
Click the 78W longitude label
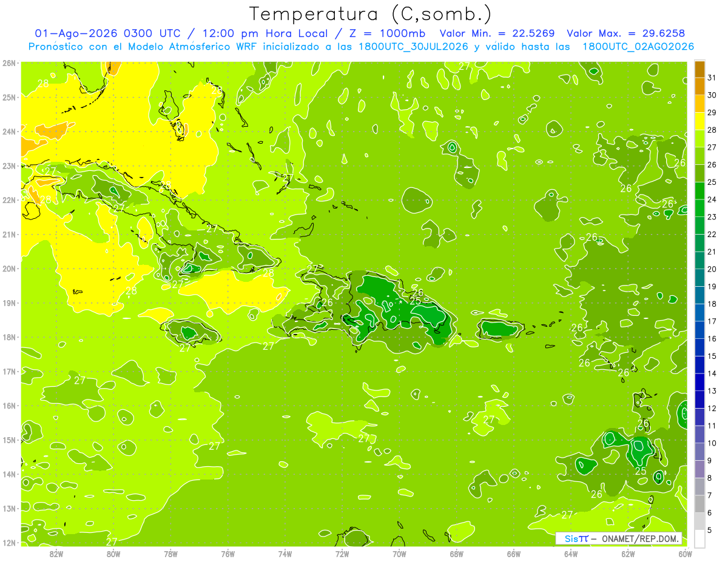coord(171,554)
